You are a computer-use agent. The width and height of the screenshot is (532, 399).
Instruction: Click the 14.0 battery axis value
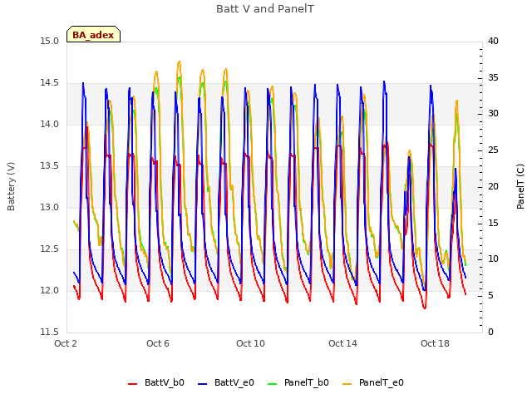coord(50,125)
